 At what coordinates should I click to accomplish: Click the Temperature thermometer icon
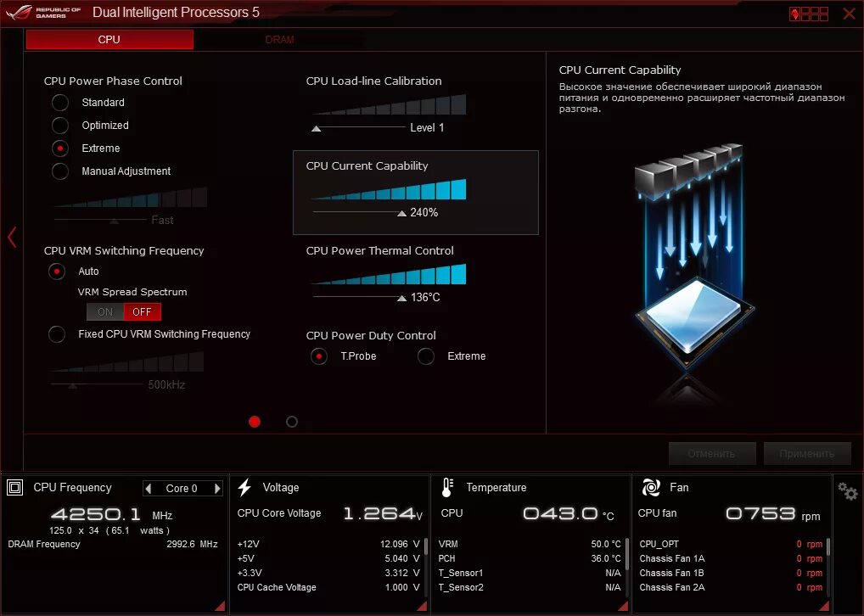(447, 488)
